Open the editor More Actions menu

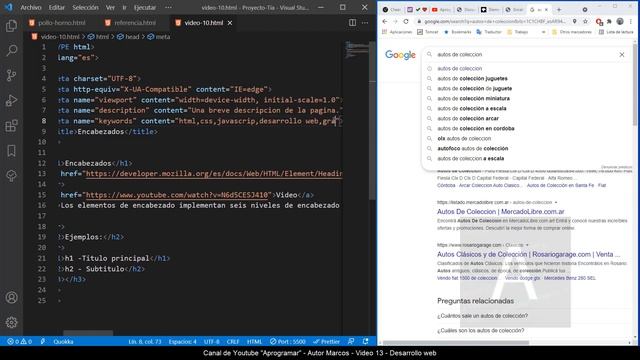365,23
